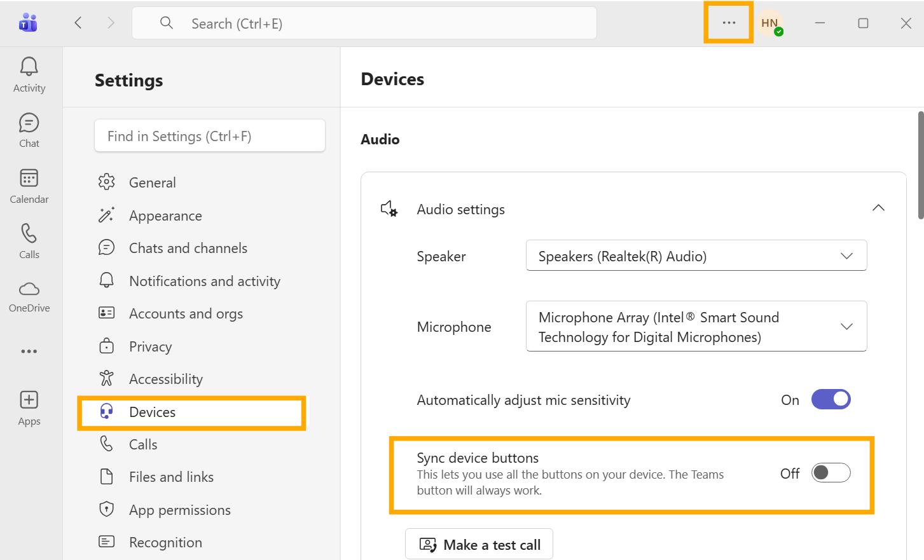Open the Microphone device dropdown

point(696,326)
